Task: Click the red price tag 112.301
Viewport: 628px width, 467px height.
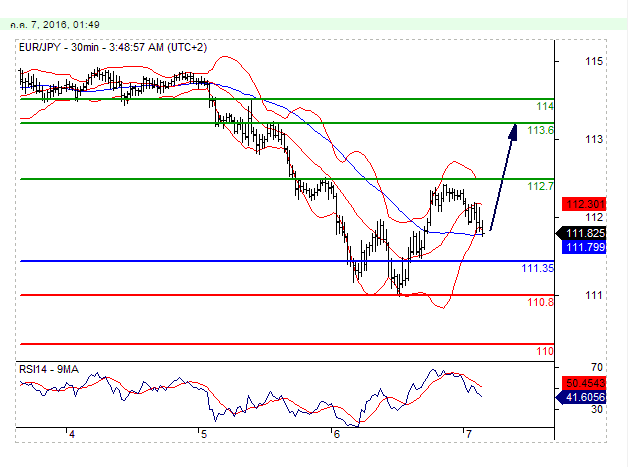Action: coord(584,204)
